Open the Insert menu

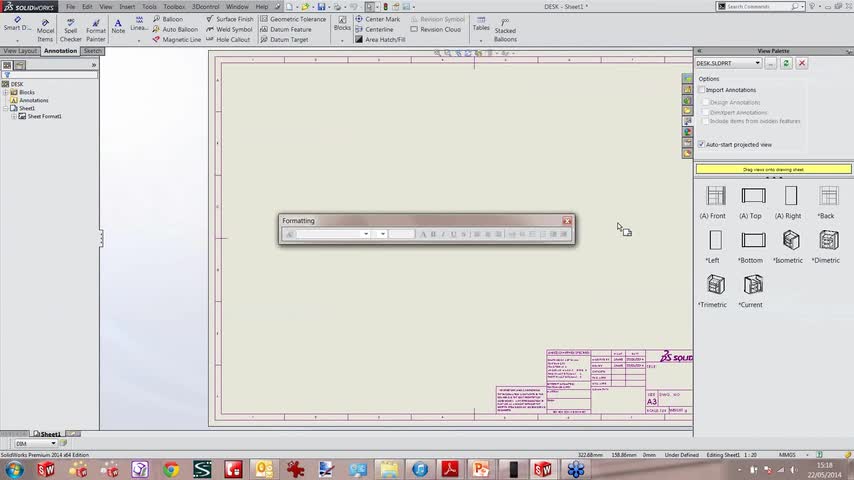coord(127,7)
